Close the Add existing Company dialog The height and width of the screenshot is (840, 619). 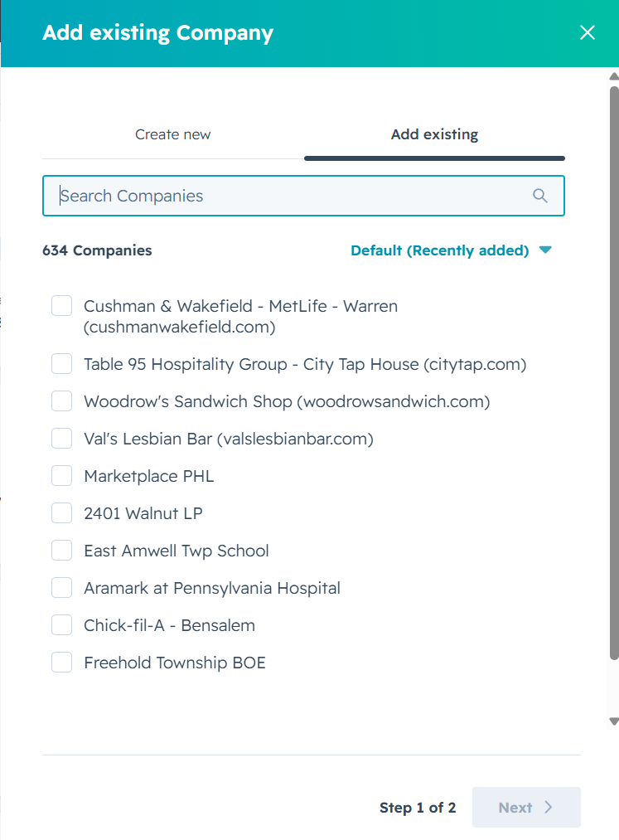[588, 32]
